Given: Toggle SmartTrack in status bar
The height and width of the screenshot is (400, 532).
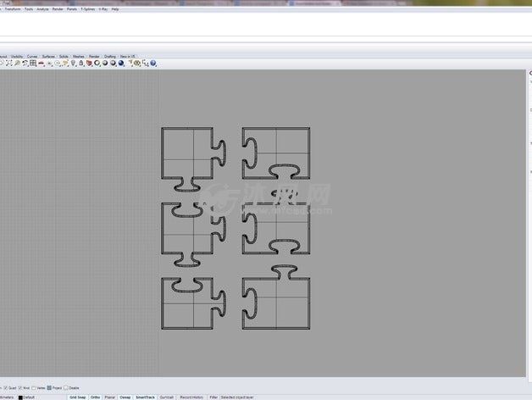Looking at the screenshot, I should (145, 397).
